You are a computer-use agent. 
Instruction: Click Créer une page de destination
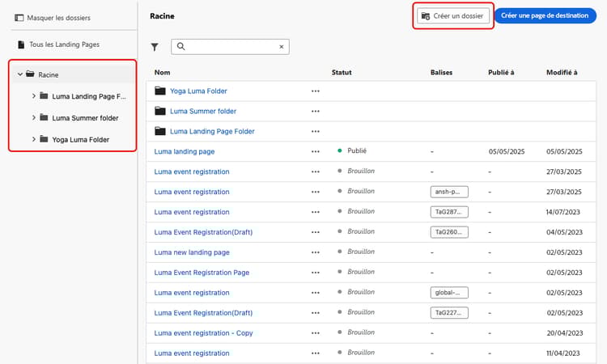coord(549,15)
